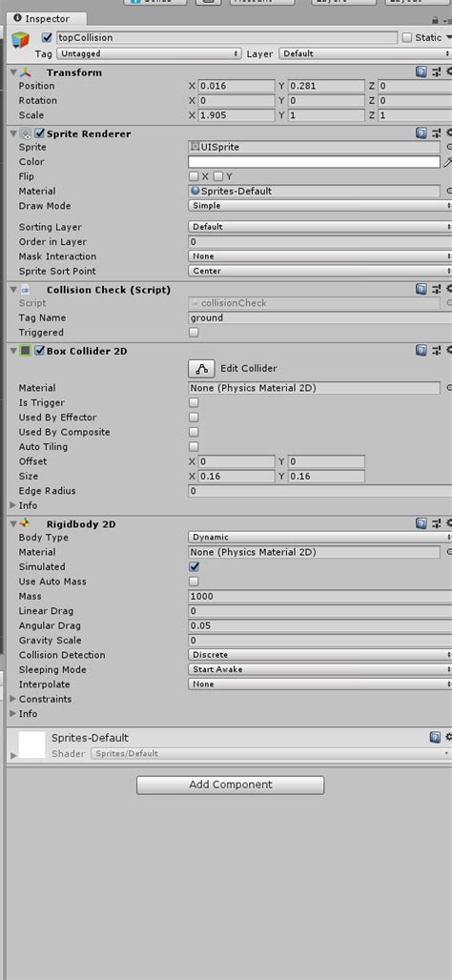
Task: Click the Order in Layer field
Action: click(x=320, y=242)
